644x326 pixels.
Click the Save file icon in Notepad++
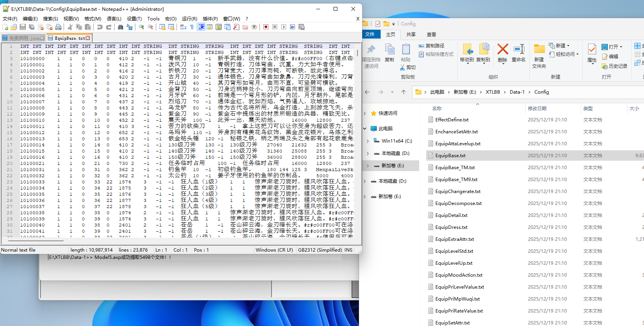(x=23, y=27)
